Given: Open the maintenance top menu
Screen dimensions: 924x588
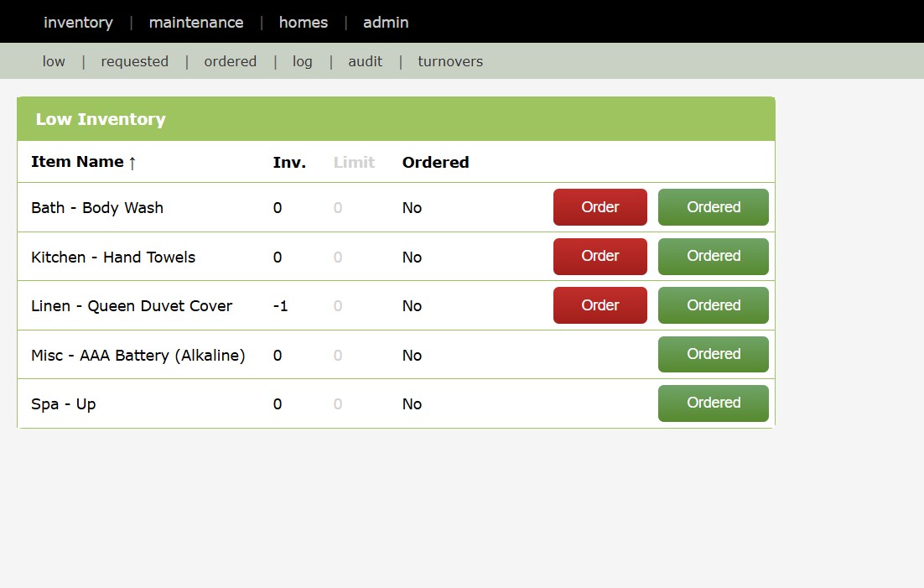Looking at the screenshot, I should coord(196,23).
